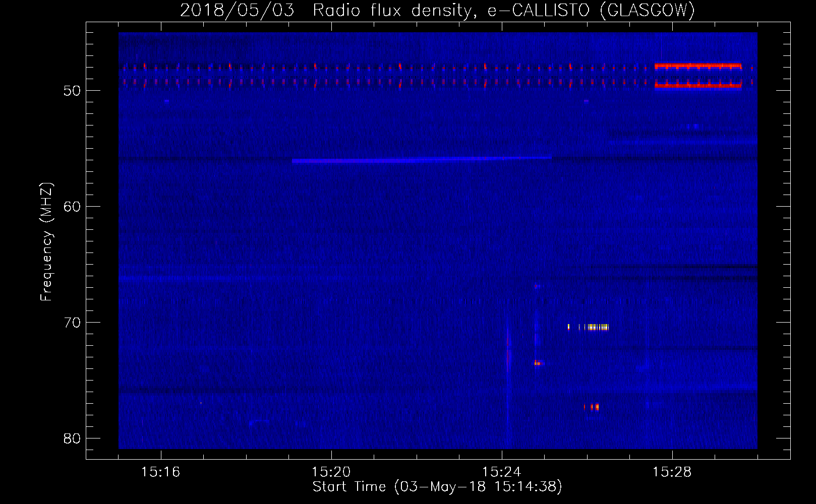The height and width of the screenshot is (504, 816).
Task: Click the 70 frequency tick label
Action: coord(72,323)
